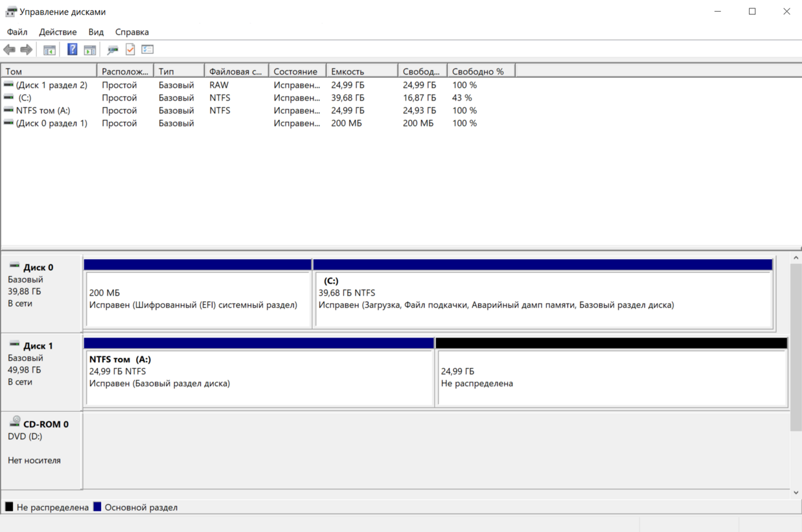Open the Действие menu
The width and height of the screenshot is (802, 532).
tap(58, 32)
